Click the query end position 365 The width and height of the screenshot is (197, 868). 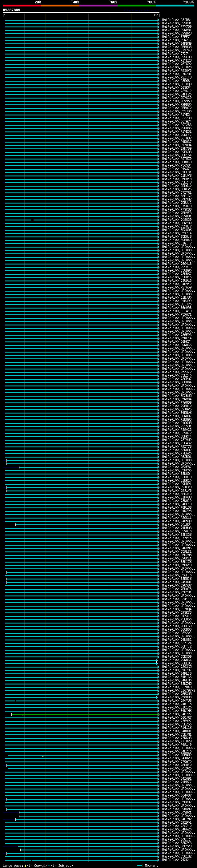tap(155, 15)
